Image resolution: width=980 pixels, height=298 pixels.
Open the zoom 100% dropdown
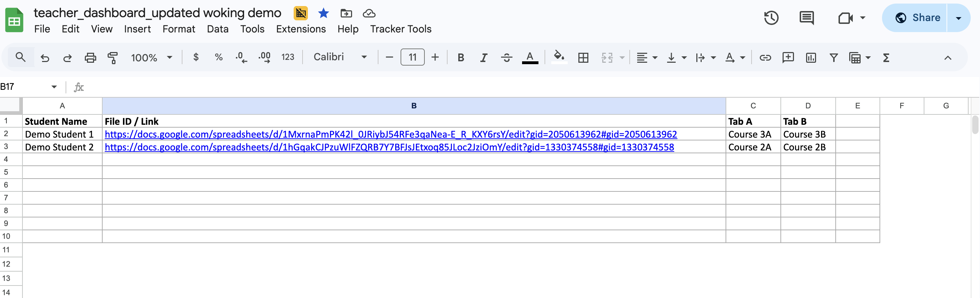[151, 58]
